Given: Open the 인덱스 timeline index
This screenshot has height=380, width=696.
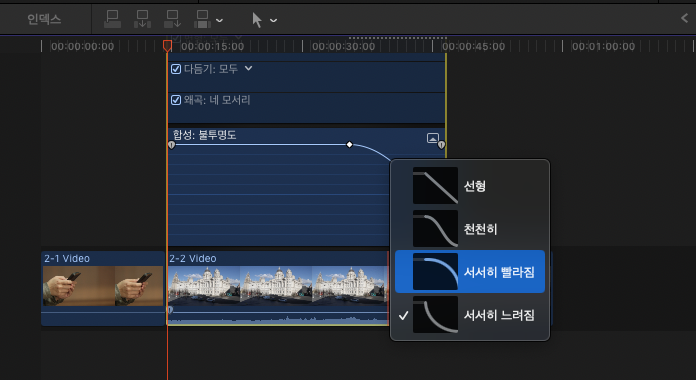Looking at the screenshot, I should [44, 19].
